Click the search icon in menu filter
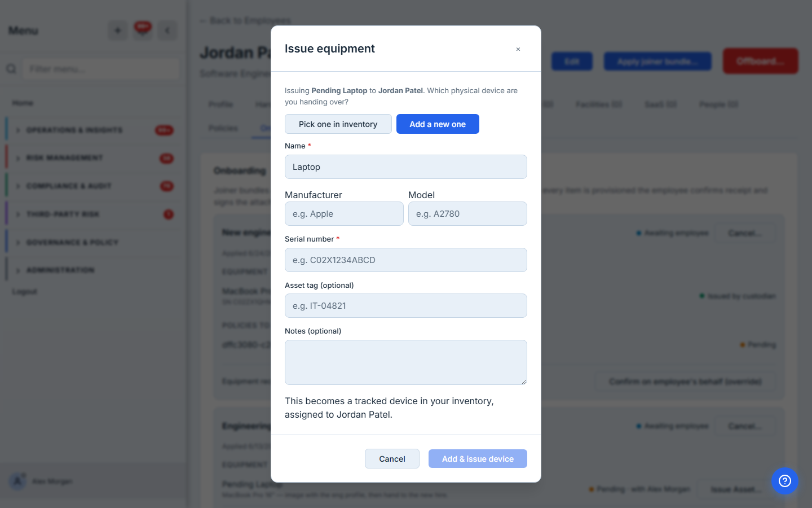The image size is (812, 508). click(11, 69)
